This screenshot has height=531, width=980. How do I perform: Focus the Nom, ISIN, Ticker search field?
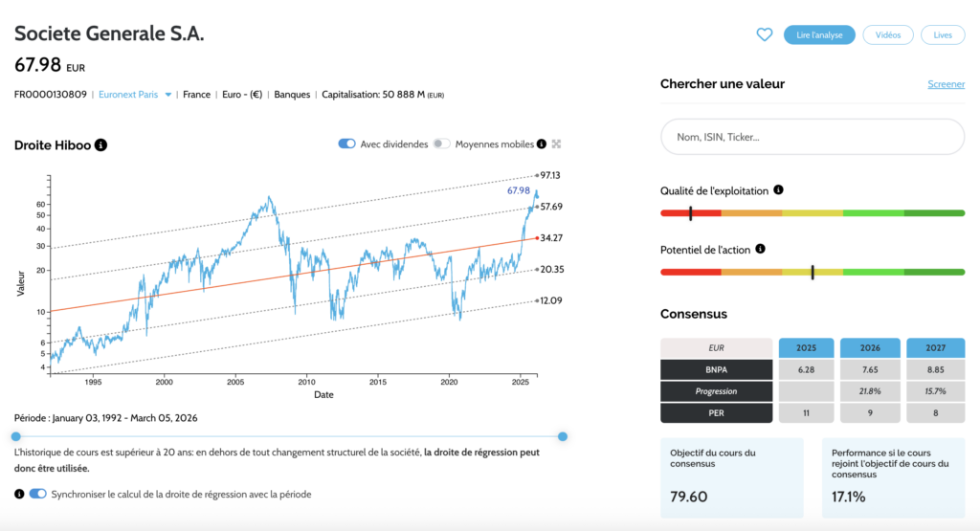813,137
